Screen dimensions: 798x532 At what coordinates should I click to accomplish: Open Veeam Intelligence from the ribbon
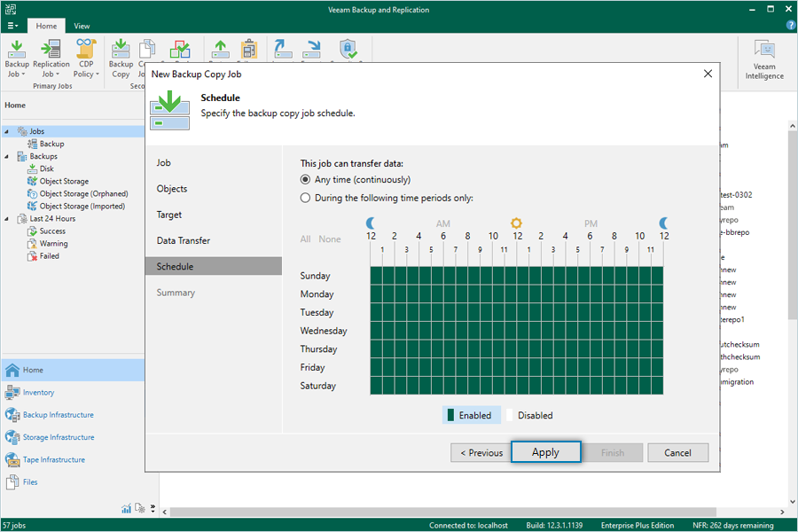[x=764, y=59]
